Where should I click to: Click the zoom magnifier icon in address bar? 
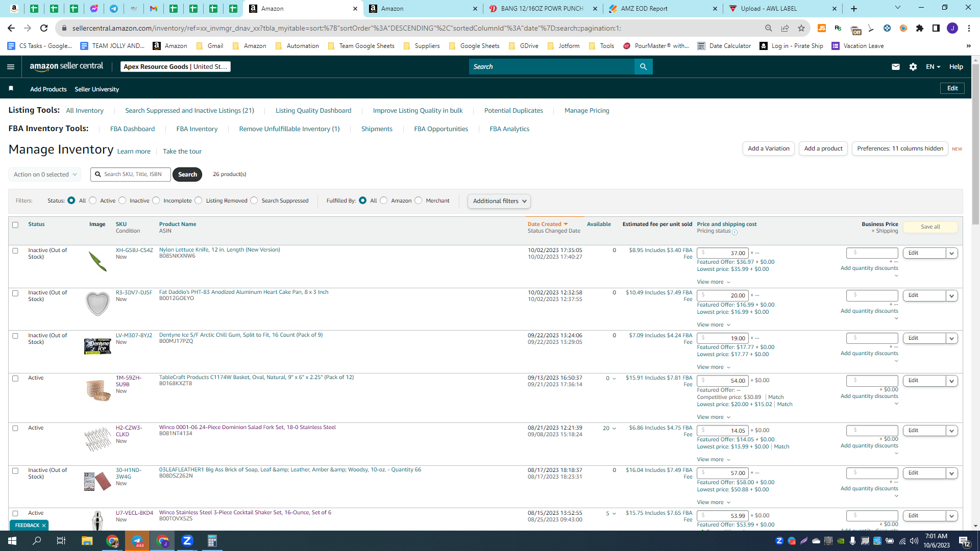pyautogui.click(x=769, y=28)
